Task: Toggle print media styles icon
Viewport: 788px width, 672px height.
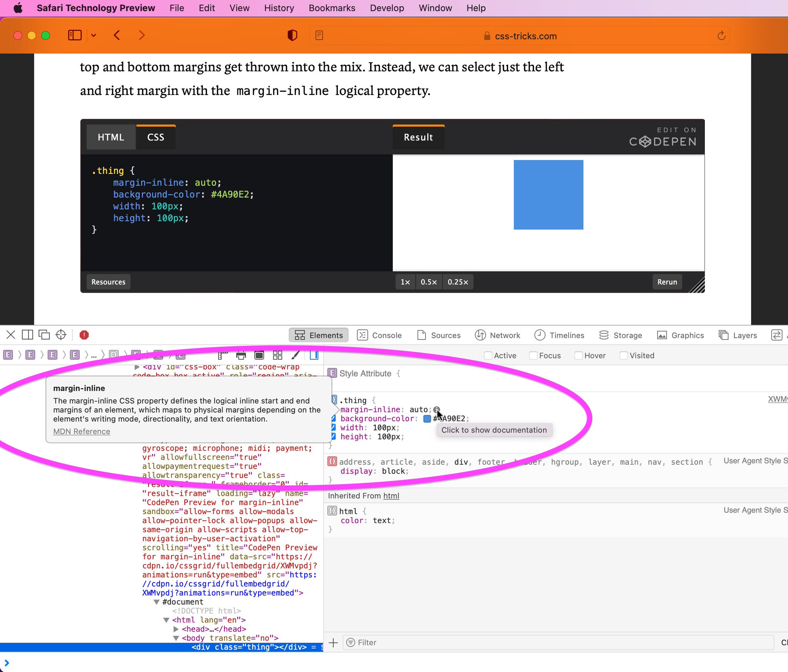Action: [x=241, y=355]
